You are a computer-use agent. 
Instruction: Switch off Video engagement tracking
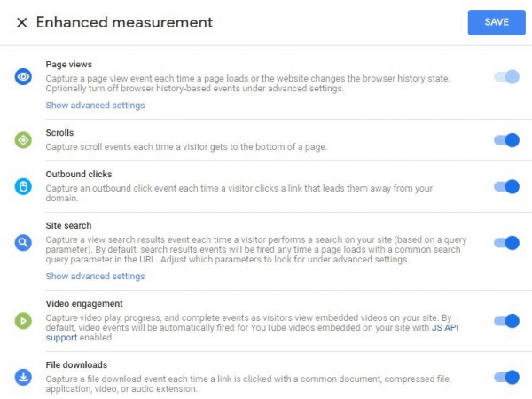[506, 321]
